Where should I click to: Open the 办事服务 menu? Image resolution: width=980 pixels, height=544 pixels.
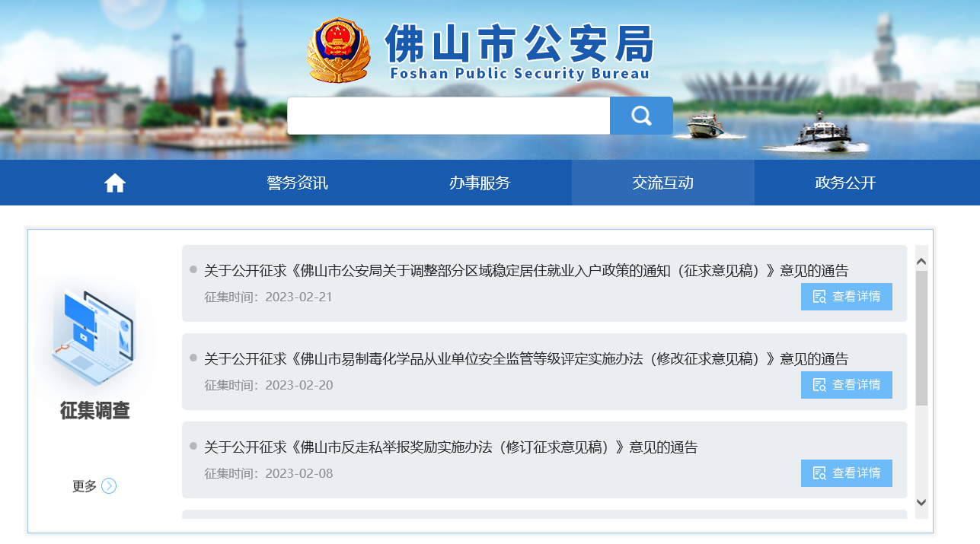click(480, 183)
